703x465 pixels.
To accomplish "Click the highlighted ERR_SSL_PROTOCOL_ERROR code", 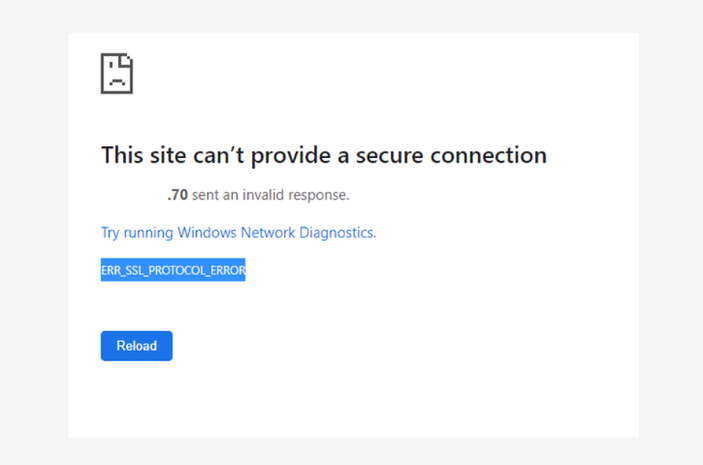I will pyautogui.click(x=173, y=270).
